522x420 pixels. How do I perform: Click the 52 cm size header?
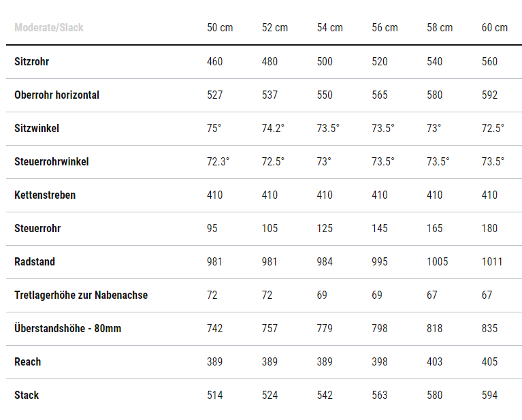275,28
